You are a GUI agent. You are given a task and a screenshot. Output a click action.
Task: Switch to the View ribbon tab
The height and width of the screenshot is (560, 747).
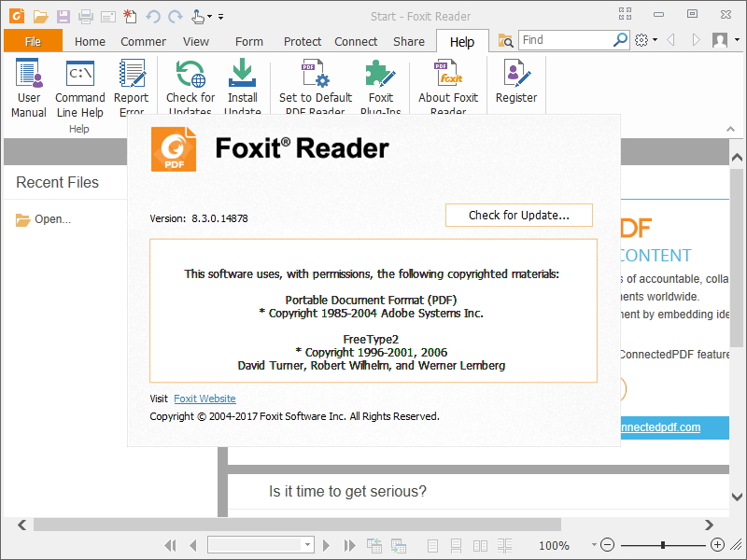[195, 41]
